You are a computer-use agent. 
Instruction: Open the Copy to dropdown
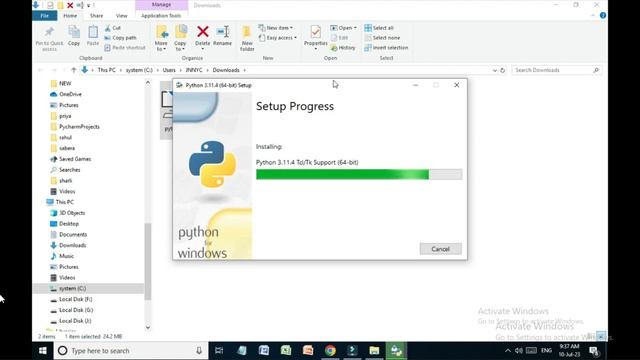180,38
